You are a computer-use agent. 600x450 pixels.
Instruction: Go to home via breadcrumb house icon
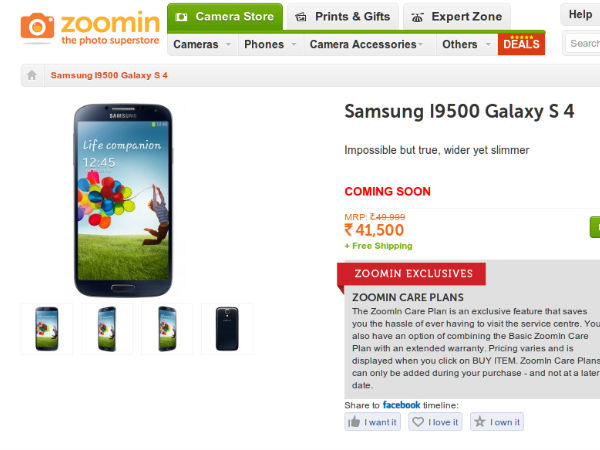tap(32, 76)
